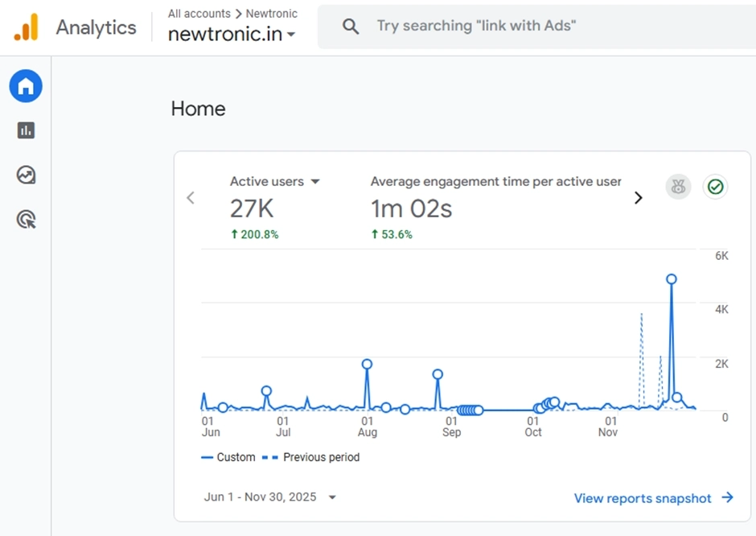Screen dimensions: 756x536
Task: Open the newtronic.in property selector
Action: coord(232,34)
